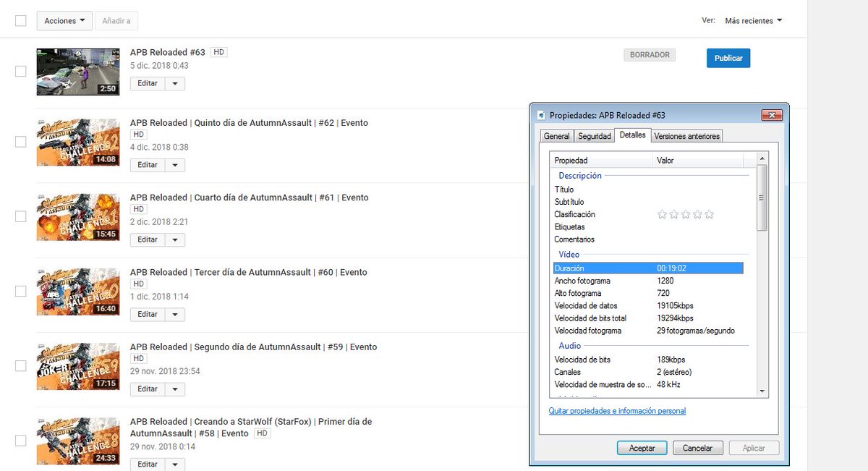Click Editar for Quinto día #62 video
This screenshot has height=471, width=868.
[148, 165]
